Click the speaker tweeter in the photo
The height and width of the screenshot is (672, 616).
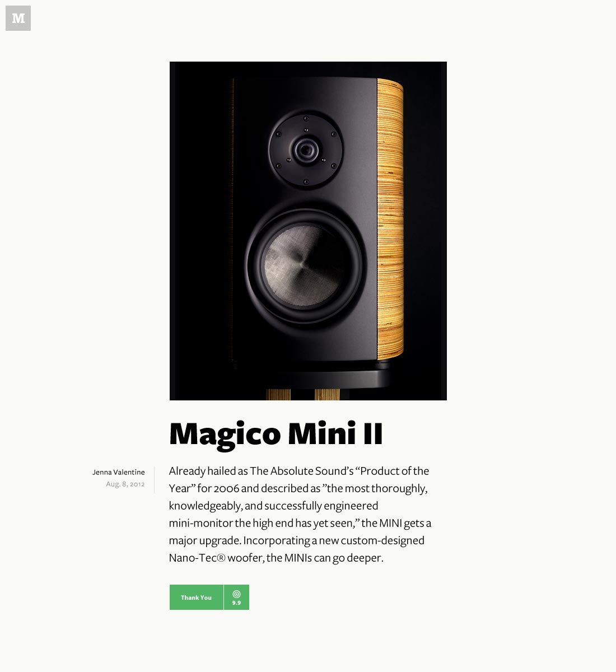coord(305,150)
